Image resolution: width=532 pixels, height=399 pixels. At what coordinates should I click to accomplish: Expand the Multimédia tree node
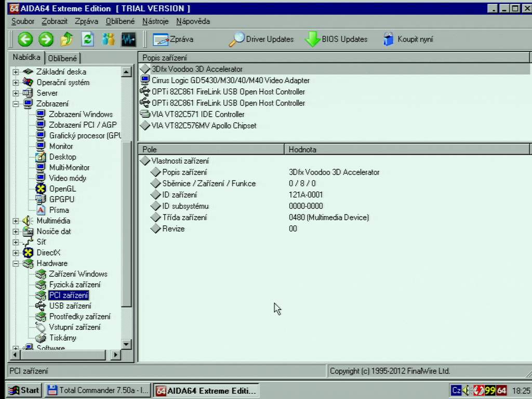(16, 221)
